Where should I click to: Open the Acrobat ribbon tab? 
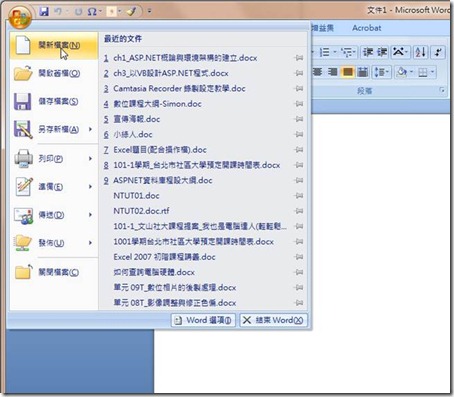tap(367, 28)
